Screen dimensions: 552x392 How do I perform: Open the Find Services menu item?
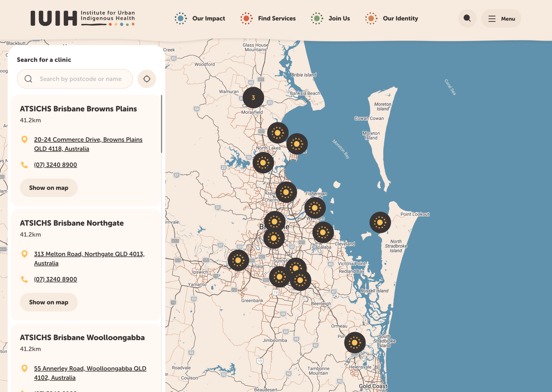pos(268,18)
